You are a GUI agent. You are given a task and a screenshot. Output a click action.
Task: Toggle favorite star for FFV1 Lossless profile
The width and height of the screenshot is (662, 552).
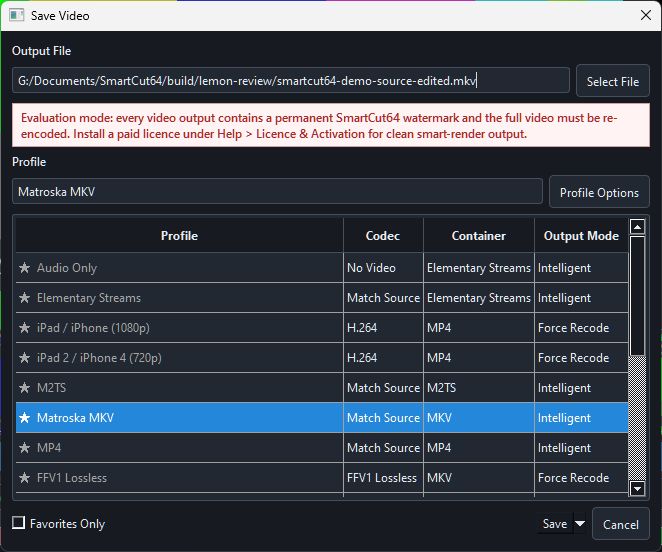click(x=24, y=478)
